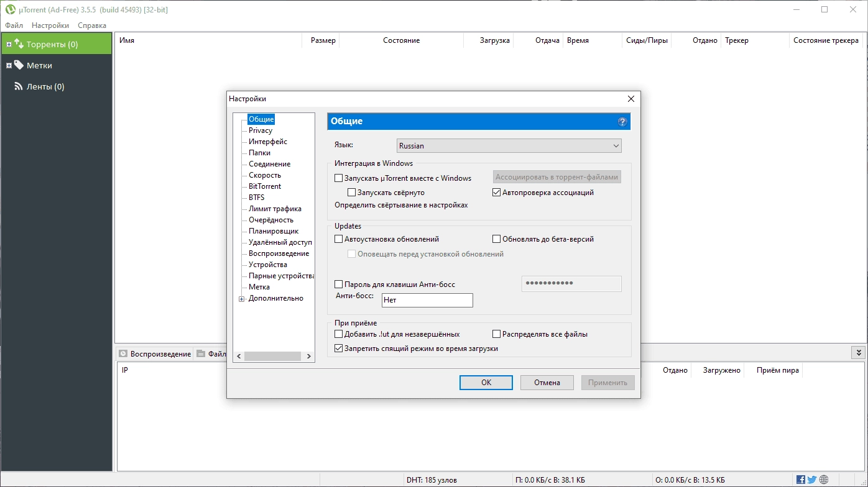Open Планировщик settings category
The height and width of the screenshot is (487, 868).
click(274, 231)
